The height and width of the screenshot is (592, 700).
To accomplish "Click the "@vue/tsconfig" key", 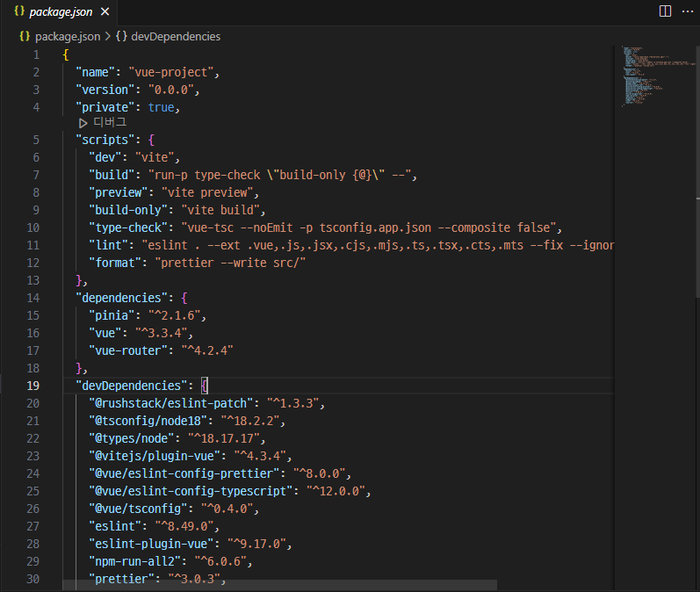I will coord(139,509).
